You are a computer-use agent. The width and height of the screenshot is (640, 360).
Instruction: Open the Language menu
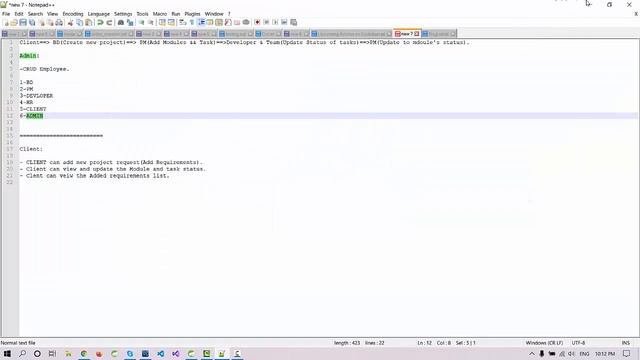[99, 14]
